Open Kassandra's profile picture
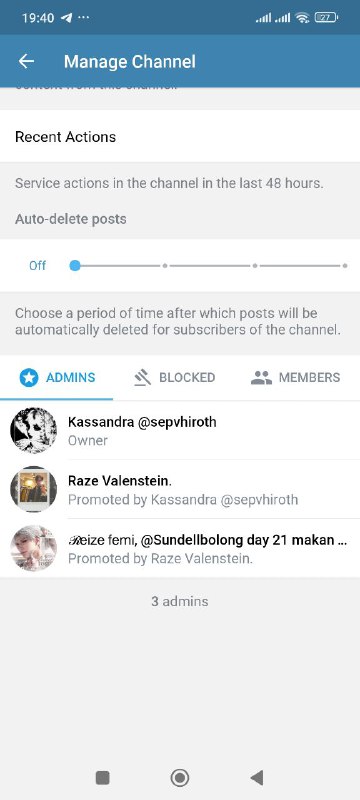This screenshot has height=800, width=360. point(33,430)
